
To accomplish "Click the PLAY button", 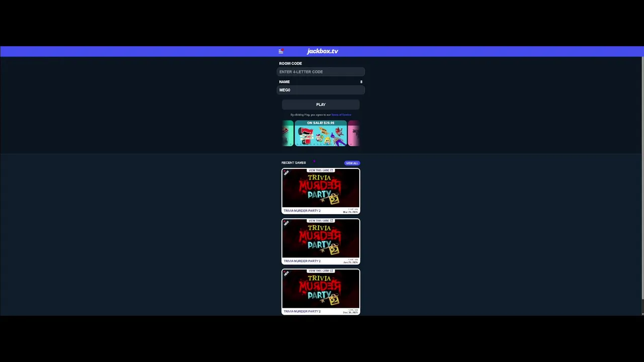I will [321, 105].
